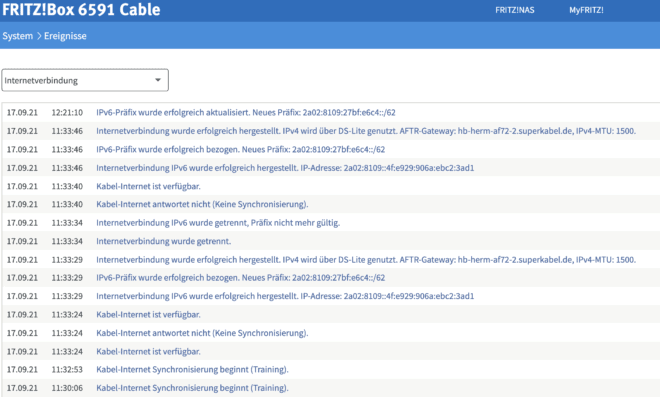Screen dimensions: 660x397
Task: Open the MyFRITZ! link in header
Action: (x=586, y=10)
